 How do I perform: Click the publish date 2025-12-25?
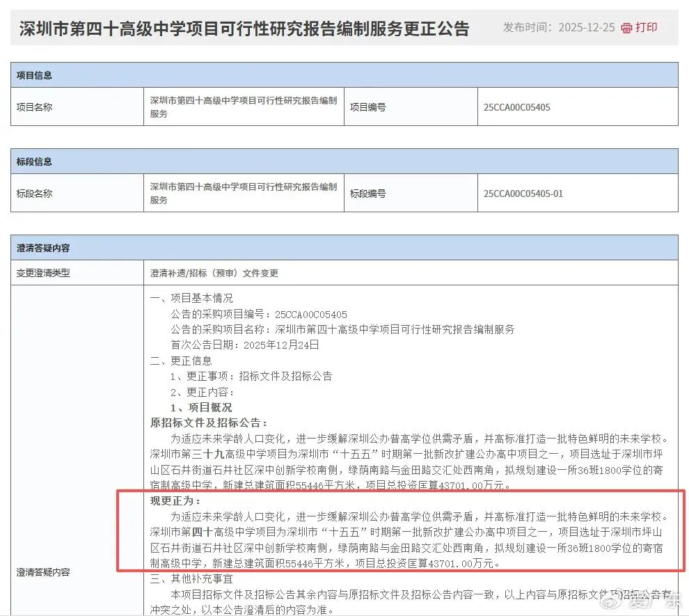coord(586,28)
